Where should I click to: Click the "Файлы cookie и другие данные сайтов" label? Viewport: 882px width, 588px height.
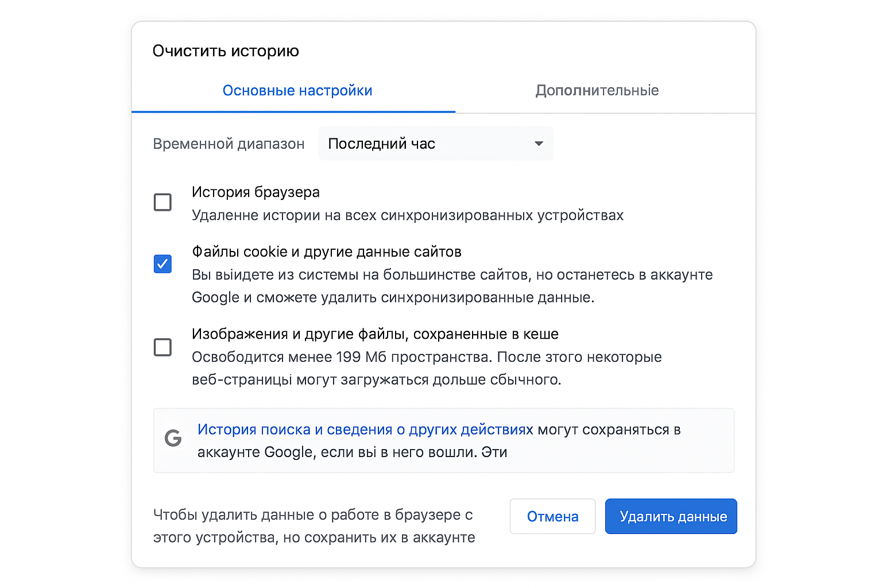(327, 252)
